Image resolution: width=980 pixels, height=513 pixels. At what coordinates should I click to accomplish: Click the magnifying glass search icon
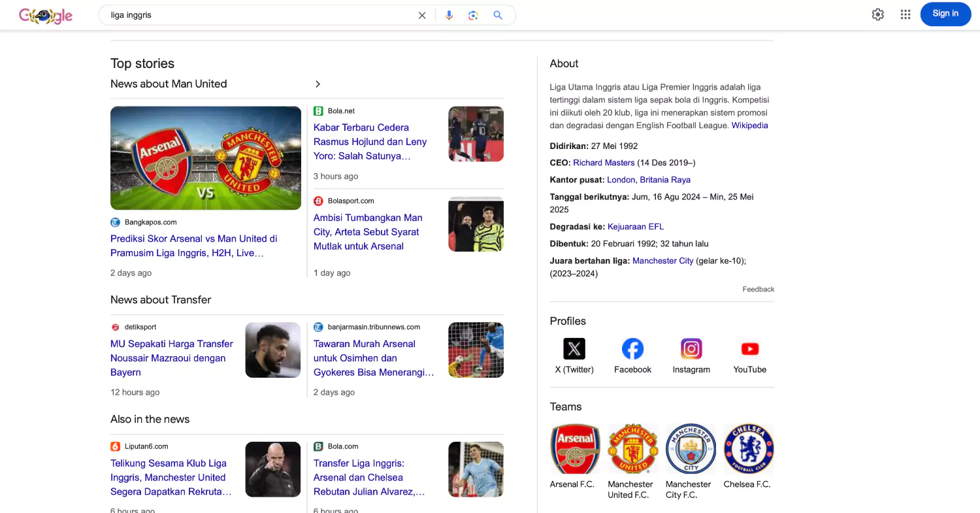[x=498, y=15]
